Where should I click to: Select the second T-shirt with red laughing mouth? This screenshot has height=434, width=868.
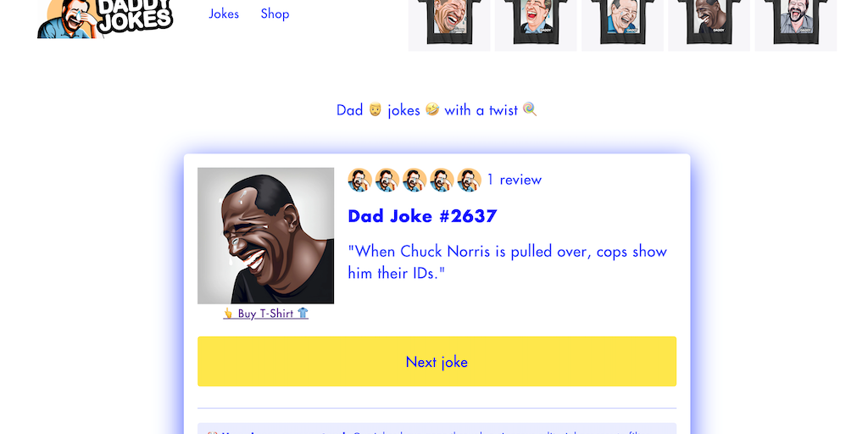[536, 25]
